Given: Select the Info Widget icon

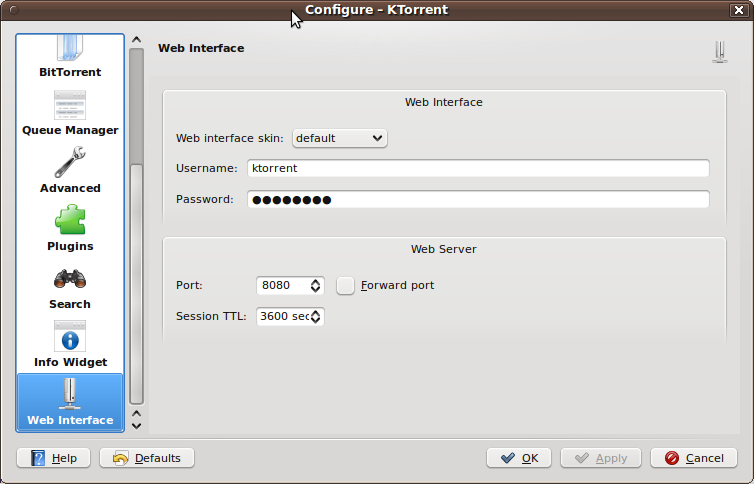Looking at the screenshot, I should (x=70, y=336).
